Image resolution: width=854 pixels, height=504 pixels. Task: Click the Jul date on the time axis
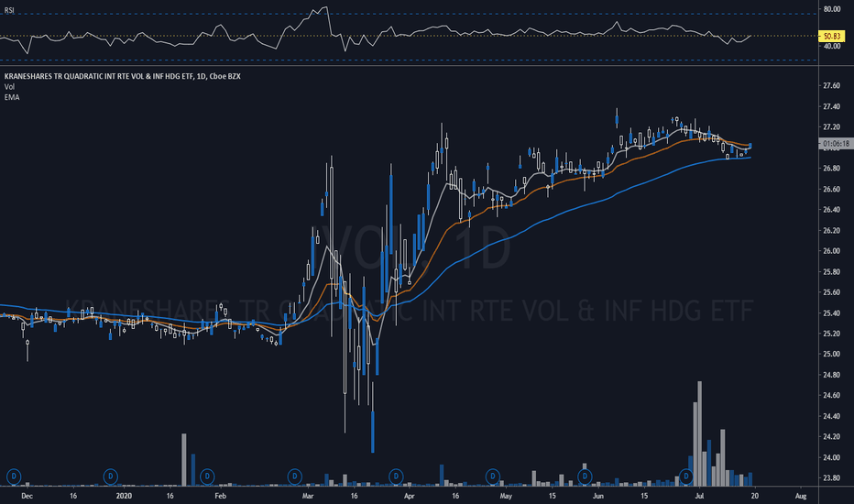[699, 496]
